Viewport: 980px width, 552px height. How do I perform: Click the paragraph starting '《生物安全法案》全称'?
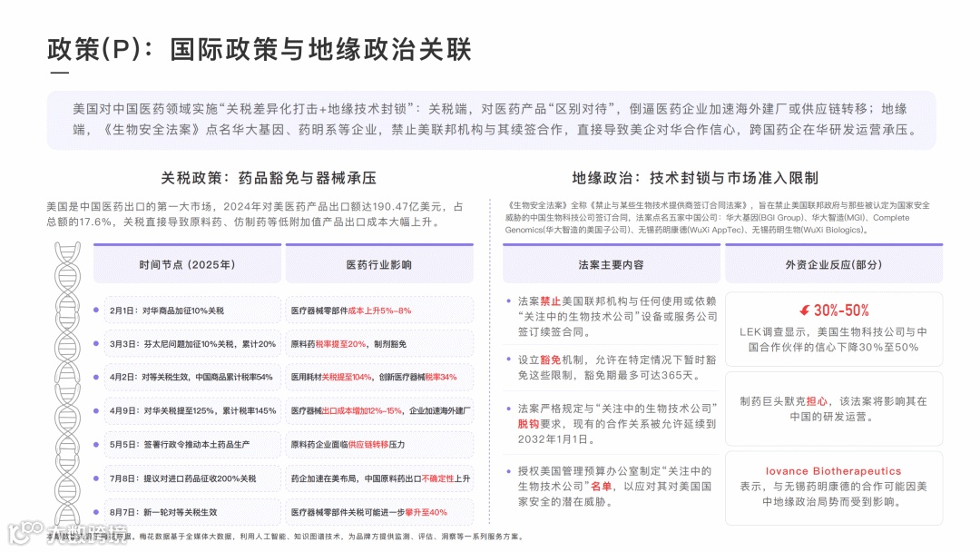click(718, 218)
